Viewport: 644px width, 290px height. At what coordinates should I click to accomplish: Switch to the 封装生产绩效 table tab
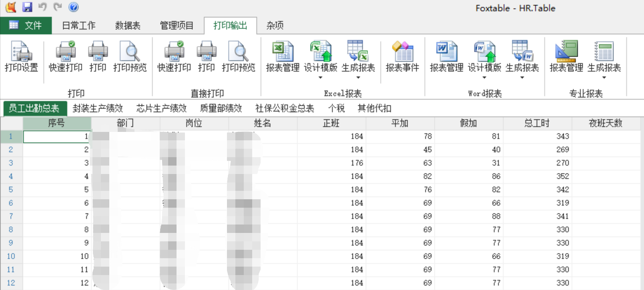[98, 109]
